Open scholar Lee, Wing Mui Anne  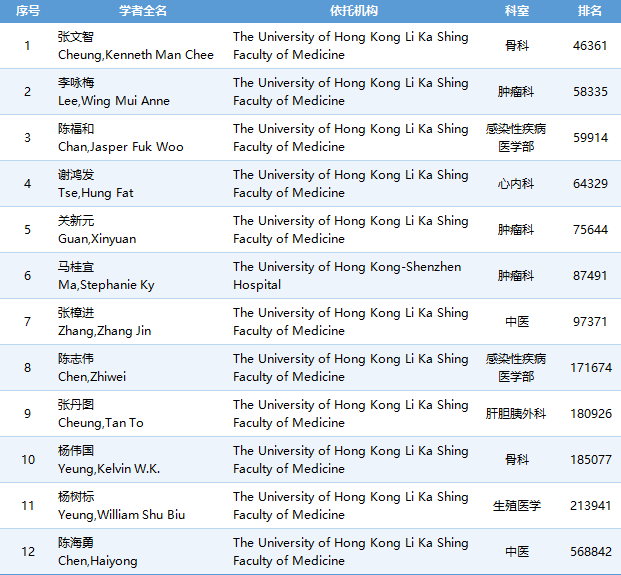[114, 101]
